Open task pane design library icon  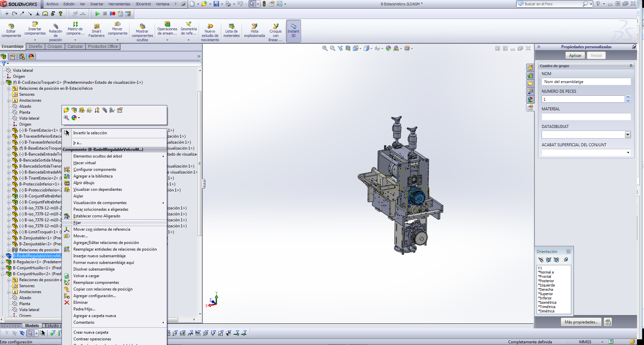tap(530, 75)
